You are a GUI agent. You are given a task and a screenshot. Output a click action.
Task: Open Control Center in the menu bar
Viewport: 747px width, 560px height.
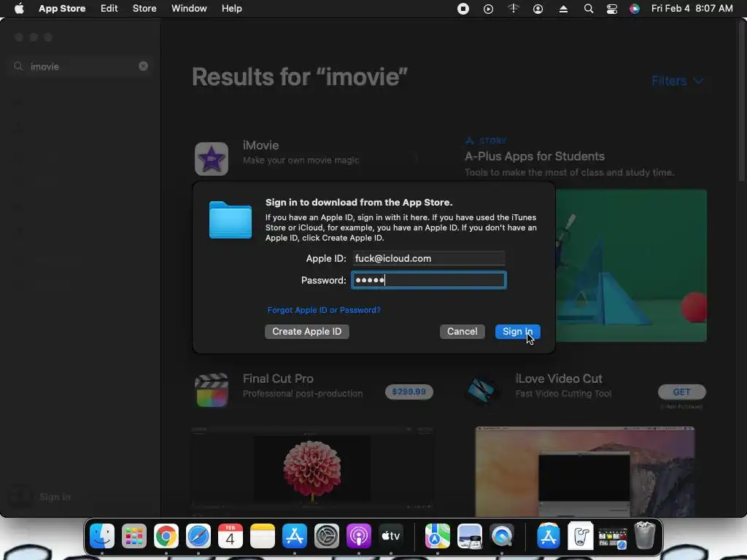612,9
